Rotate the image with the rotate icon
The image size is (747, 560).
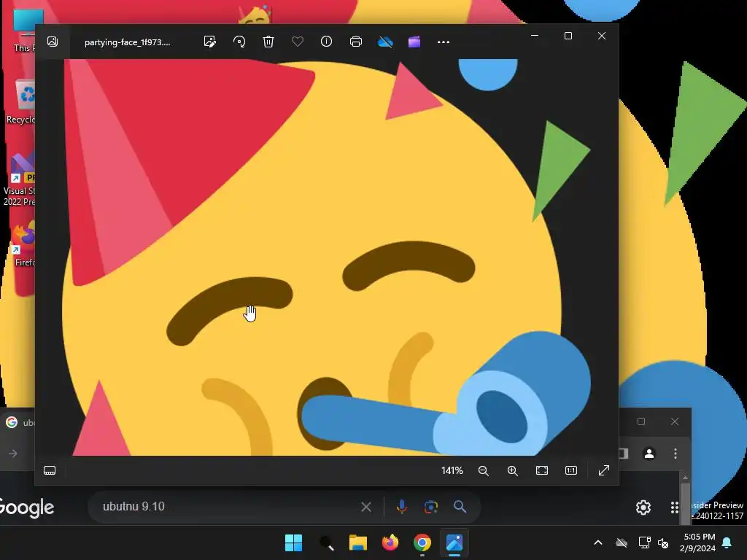(239, 42)
